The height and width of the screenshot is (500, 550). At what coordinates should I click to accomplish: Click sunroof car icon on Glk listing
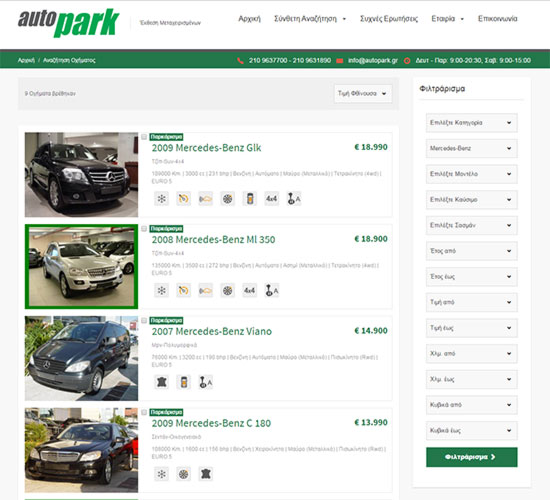[x=250, y=199]
